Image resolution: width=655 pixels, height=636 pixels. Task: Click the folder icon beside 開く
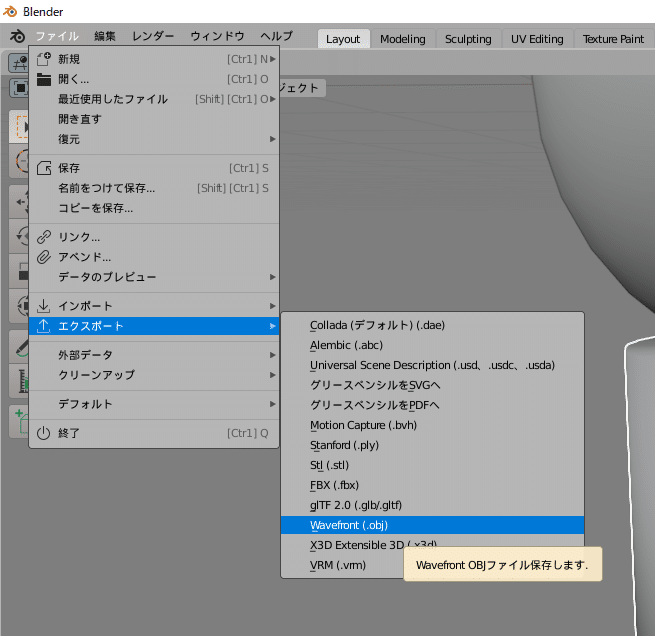44,79
